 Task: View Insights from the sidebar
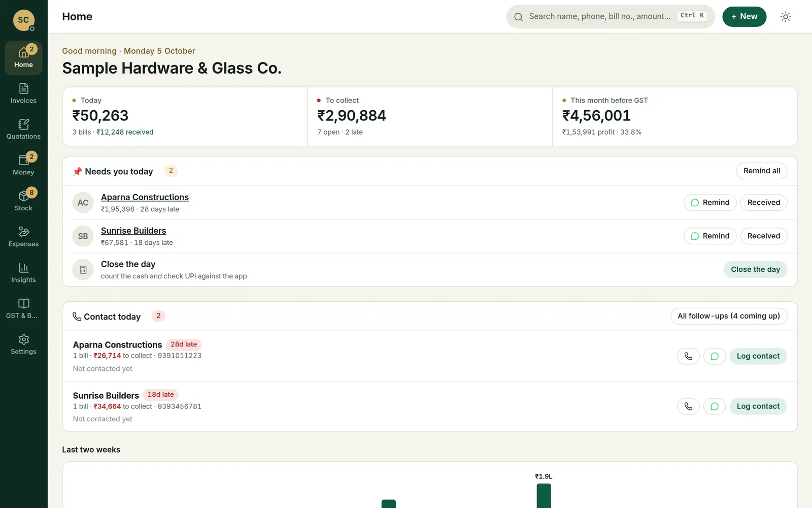pos(23,273)
